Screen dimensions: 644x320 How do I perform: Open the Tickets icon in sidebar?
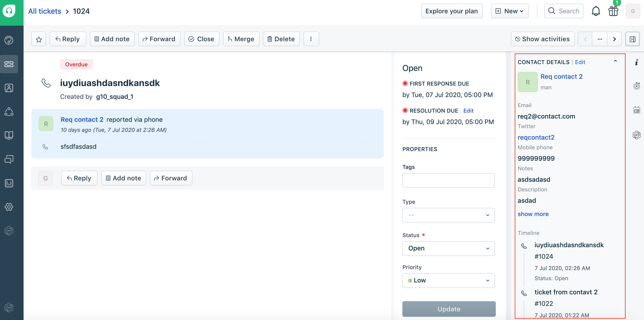(x=9, y=64)
